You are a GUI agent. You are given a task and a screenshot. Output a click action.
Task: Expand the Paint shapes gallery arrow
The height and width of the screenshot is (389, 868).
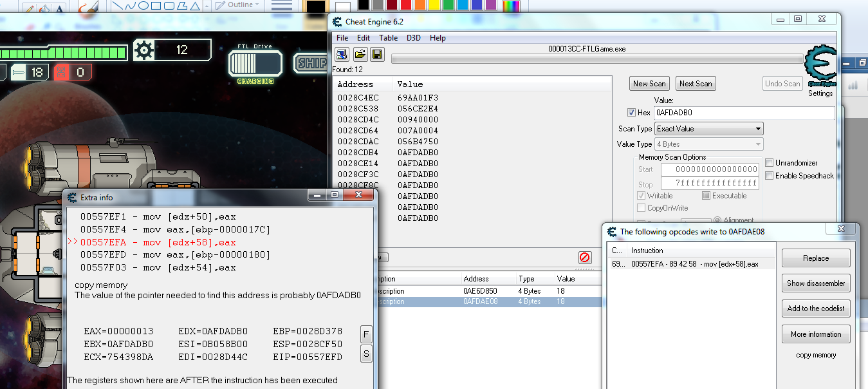[x=207, y=6]
